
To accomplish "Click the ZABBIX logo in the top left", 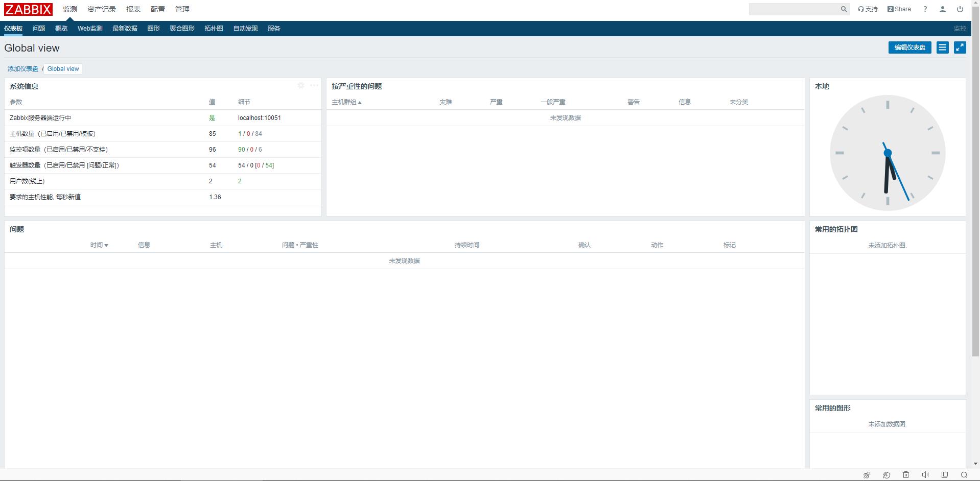I will coord(28,9).
